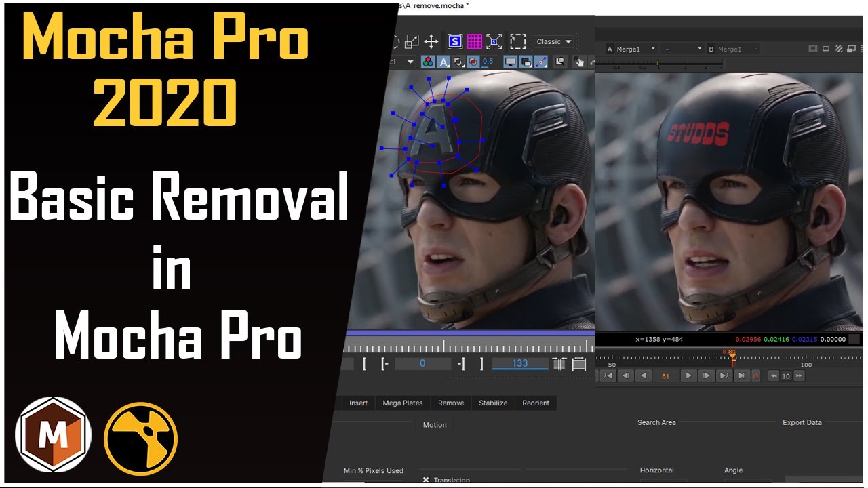
Task: Click the hand pointer tracking icon
Action: pos(579,61)
